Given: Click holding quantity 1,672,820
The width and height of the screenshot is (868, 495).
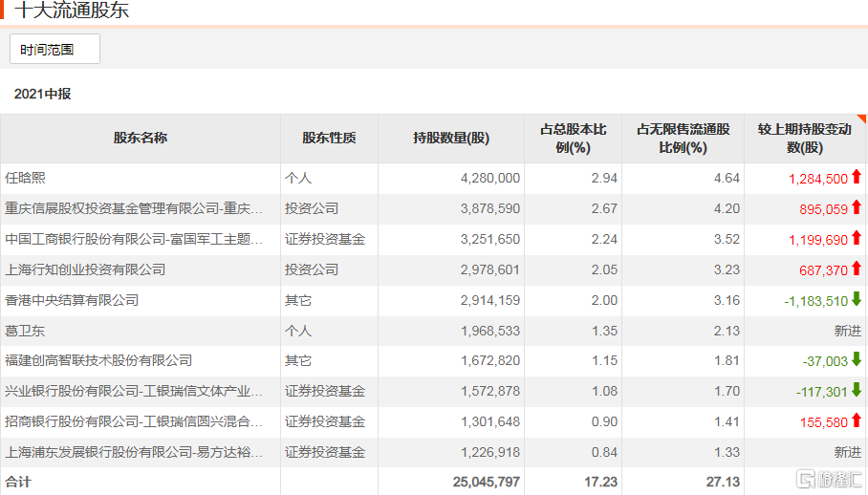Looking at the screenshot, I should pyautogui.click(x=489, y=360).
